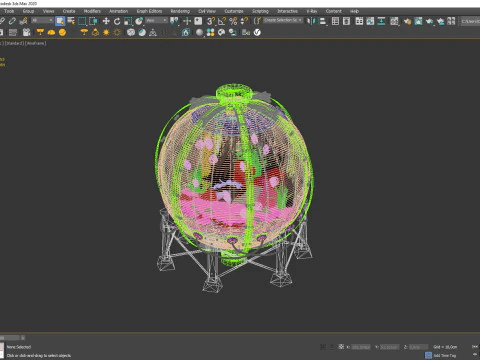Open the View reference coordinate system dropdown

(156, 21)
